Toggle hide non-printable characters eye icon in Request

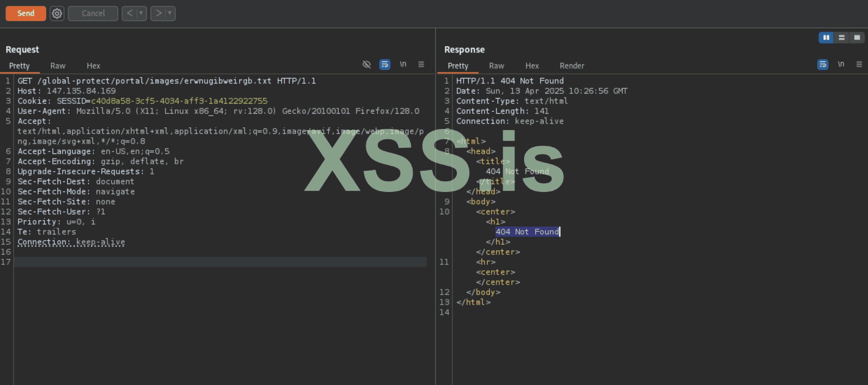pyautogui.click(x=366, y=64)
